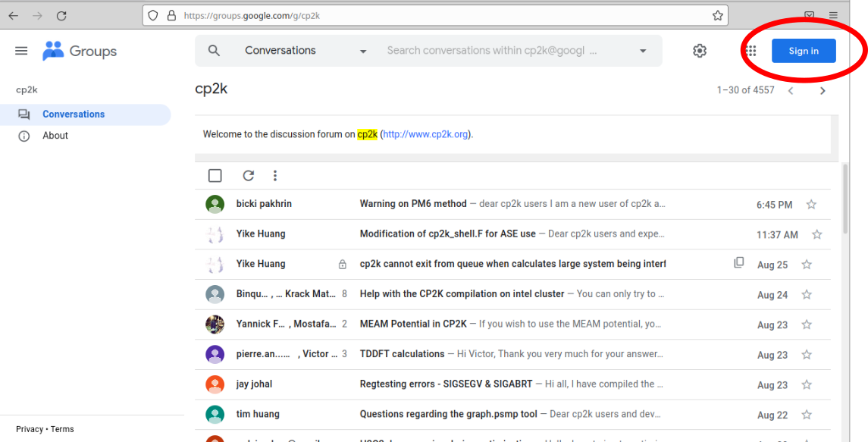Open the Groups main menu hamburger icon
The image size is (868, 442).
tap(21, 51)
